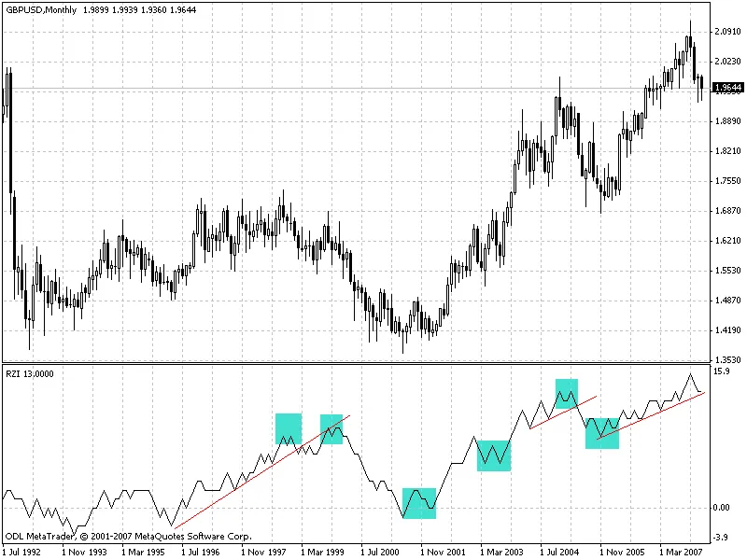Select the 15.9 indicator scale value

click(x=721, y=371)
